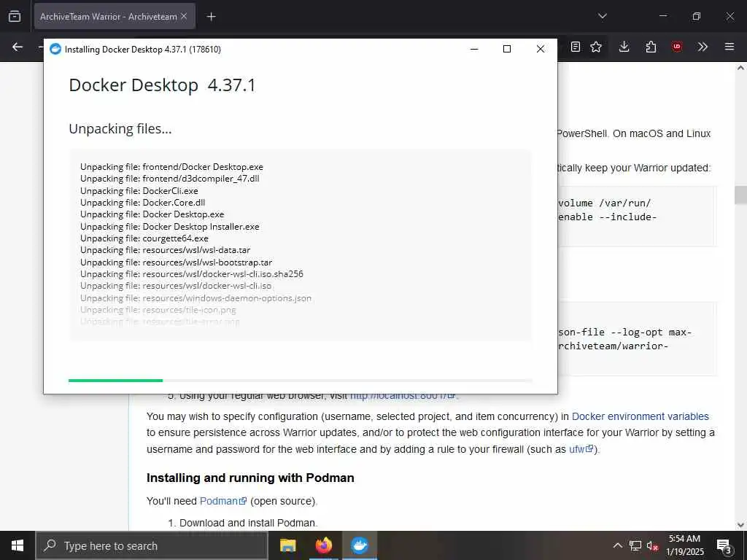Open the Windows Start menu
The image size is (747, 560).
tap(18, 545)
